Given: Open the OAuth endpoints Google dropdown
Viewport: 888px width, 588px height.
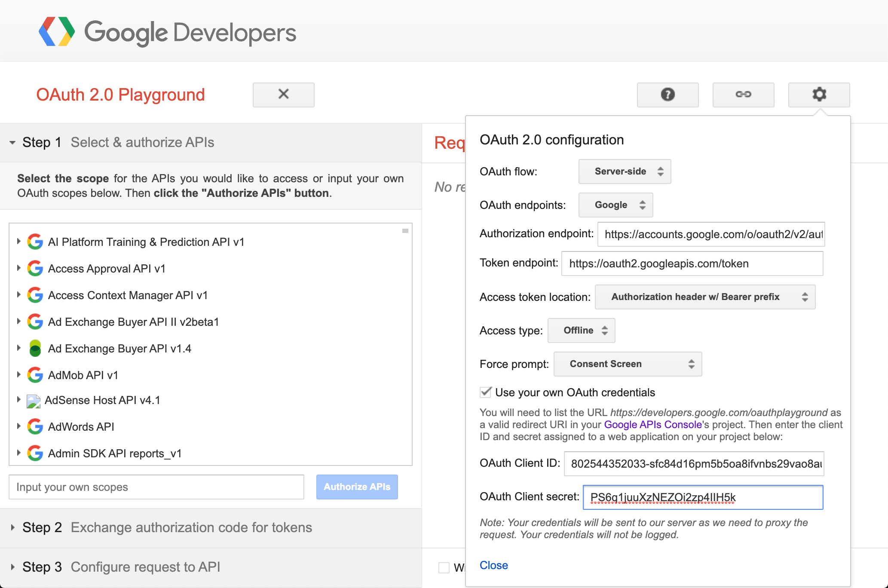Looking at the screenshot, I should tap(615, 205).
